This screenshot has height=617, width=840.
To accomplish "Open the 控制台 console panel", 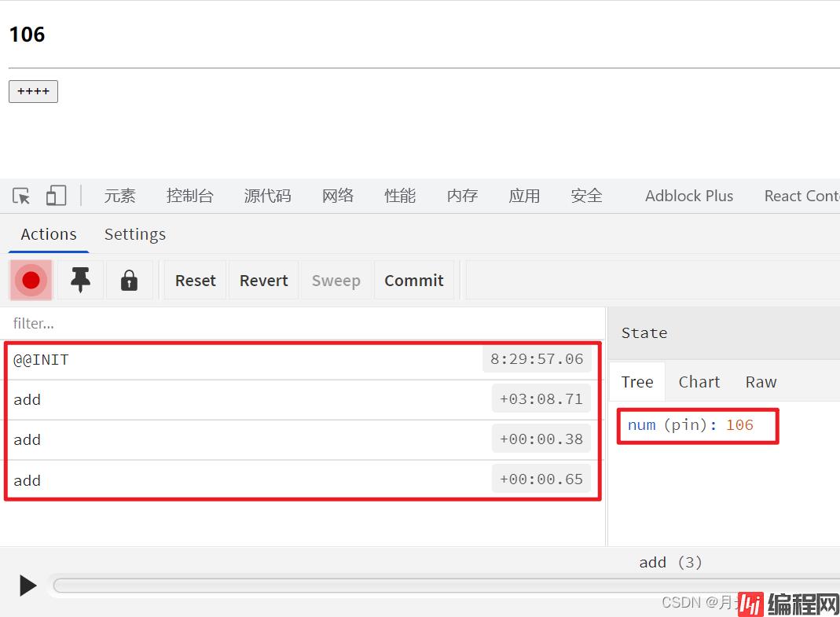I will 189,196.
